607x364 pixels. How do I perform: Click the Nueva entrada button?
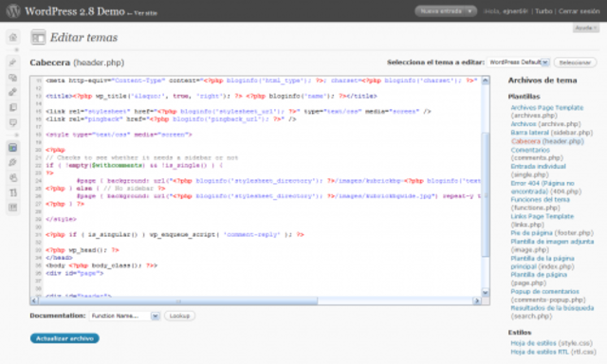pos(440,11)
